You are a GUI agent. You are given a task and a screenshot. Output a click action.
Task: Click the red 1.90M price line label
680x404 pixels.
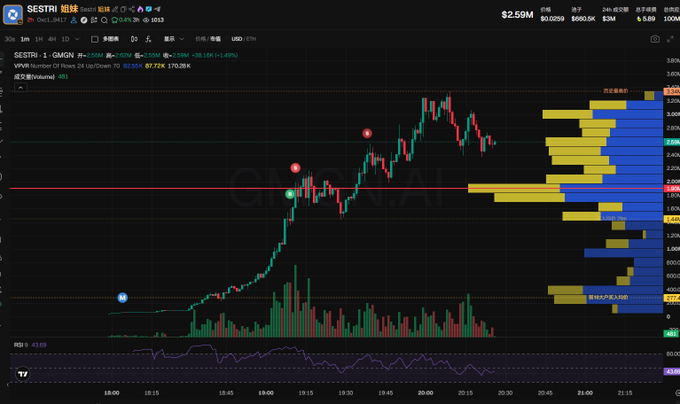click(672, 189)
